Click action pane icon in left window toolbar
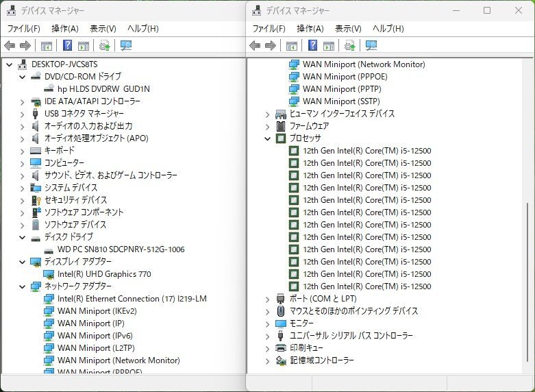Viewport: 535px width, 392px height. (84, 46)
